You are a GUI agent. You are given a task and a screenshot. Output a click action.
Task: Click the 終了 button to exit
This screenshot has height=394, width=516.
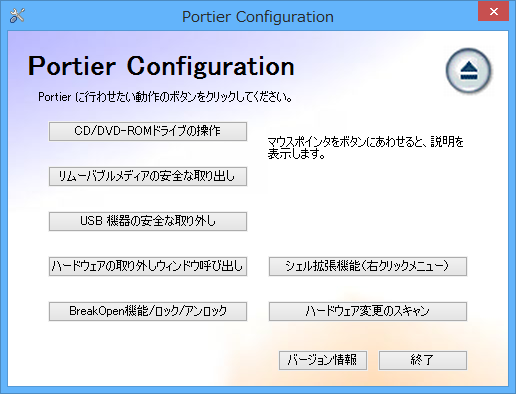[423, 360]
